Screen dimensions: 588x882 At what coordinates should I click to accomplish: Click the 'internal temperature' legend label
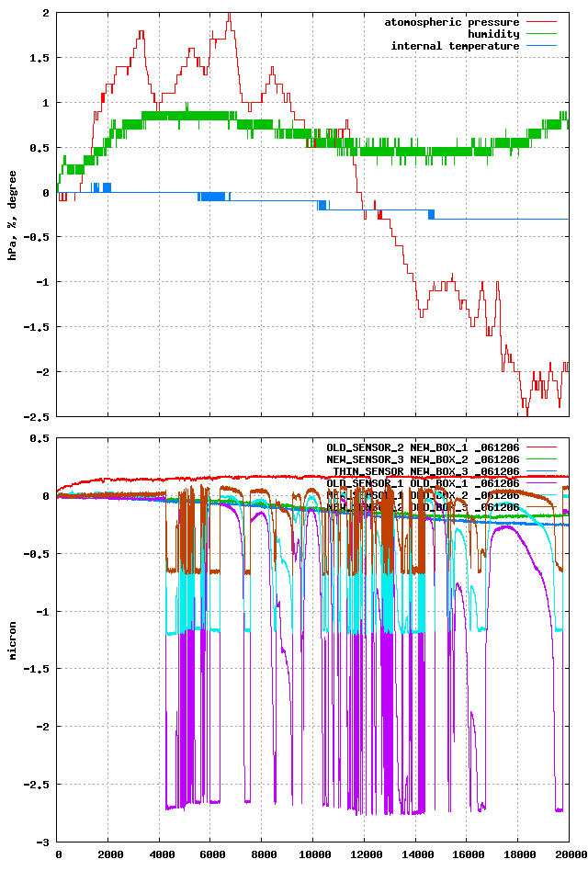tap(455, 46)
